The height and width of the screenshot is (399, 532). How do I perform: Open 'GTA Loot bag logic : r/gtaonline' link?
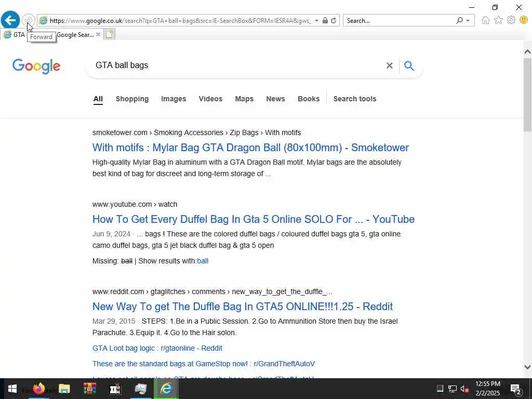157,348
